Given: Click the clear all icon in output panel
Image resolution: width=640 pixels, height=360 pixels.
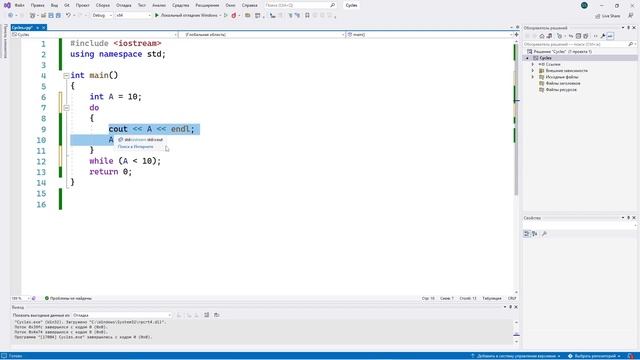Looking at the screenshot, I should (207, 315).
